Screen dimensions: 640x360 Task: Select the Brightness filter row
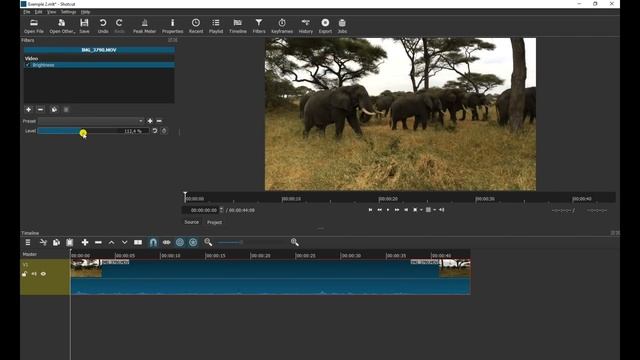99,65
